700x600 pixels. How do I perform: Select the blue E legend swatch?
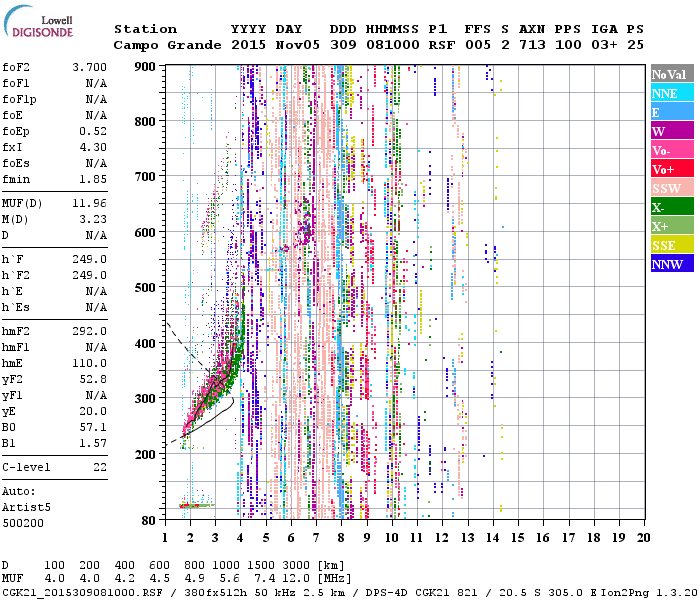coord(672,112)
